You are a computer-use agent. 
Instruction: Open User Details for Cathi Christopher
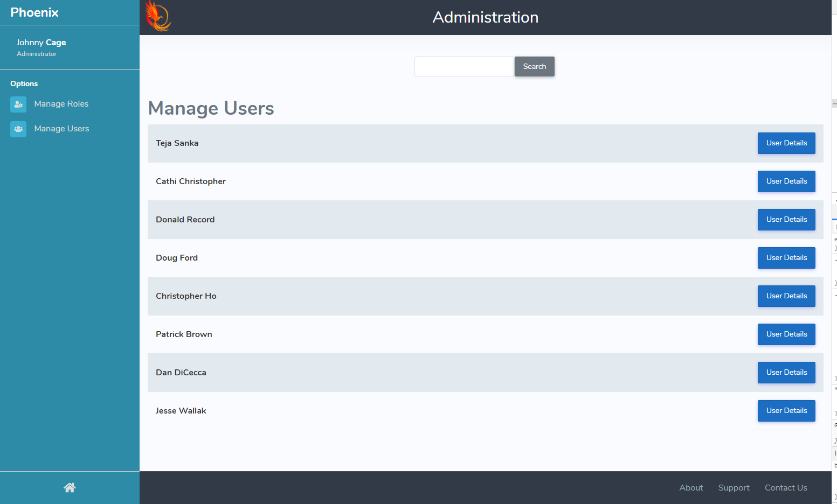pos(786,181)
